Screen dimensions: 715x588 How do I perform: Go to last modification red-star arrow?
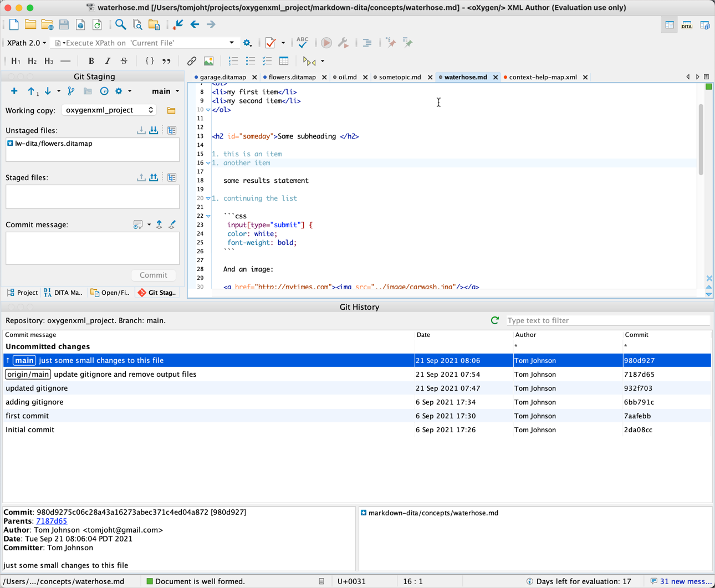tap(177, 24)
